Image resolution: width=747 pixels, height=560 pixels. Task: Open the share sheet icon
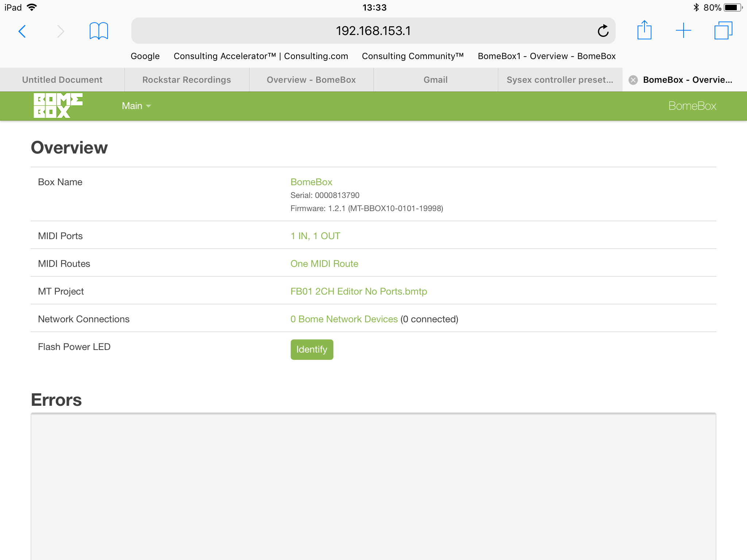[644, 30]
